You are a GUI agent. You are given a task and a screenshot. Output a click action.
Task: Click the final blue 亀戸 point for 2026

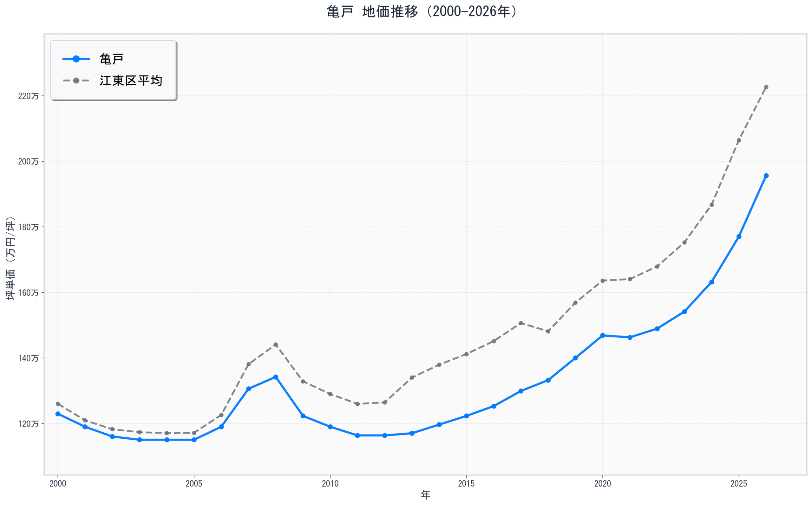click(766, 176)
